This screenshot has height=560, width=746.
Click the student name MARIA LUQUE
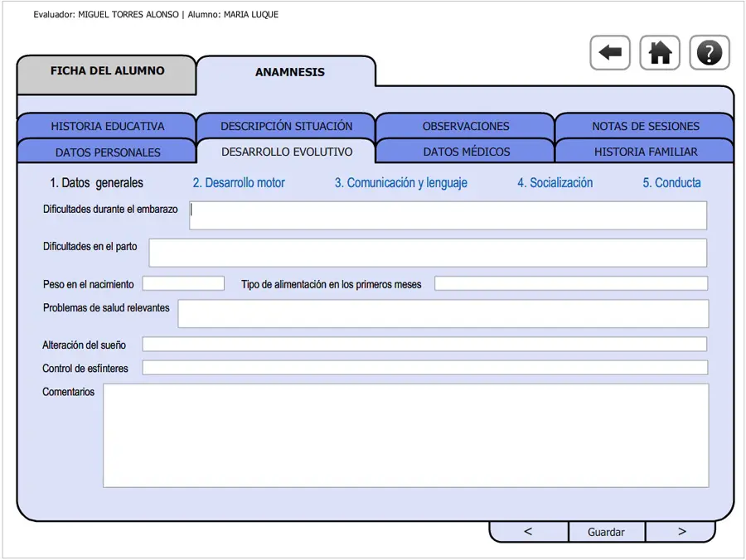pyautogui.click(x=251, y=14)
